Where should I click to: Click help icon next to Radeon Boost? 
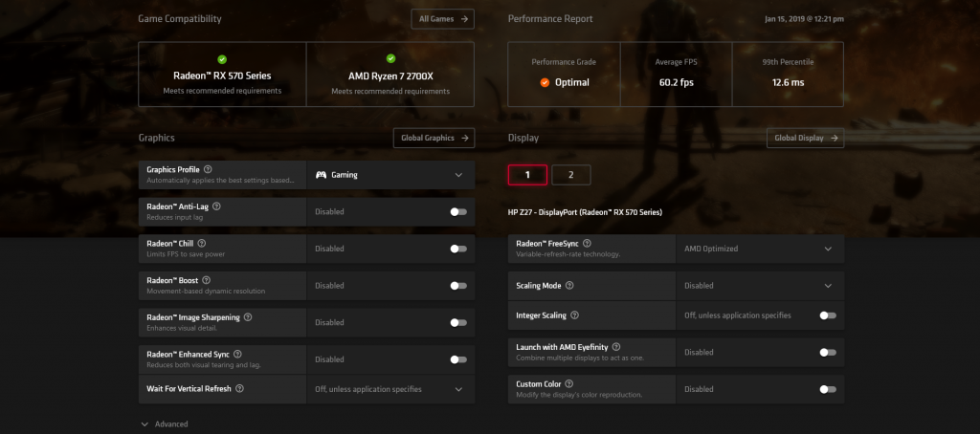point(205,280)
